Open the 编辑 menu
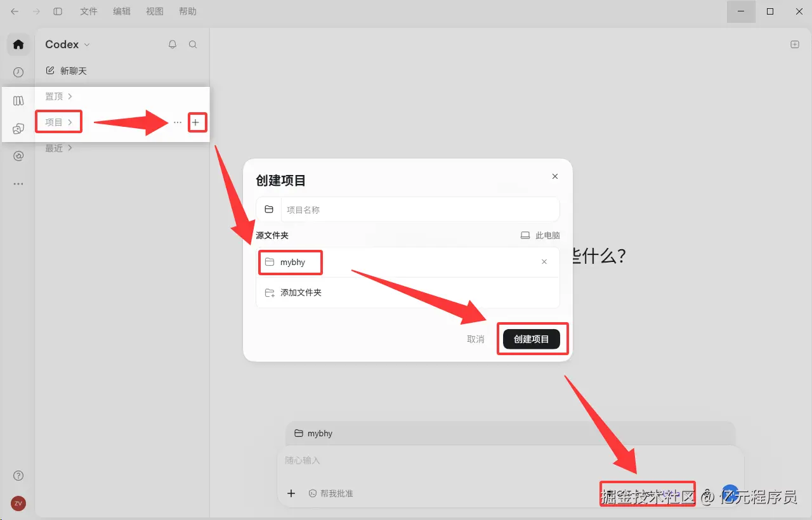 click(122, 11)
